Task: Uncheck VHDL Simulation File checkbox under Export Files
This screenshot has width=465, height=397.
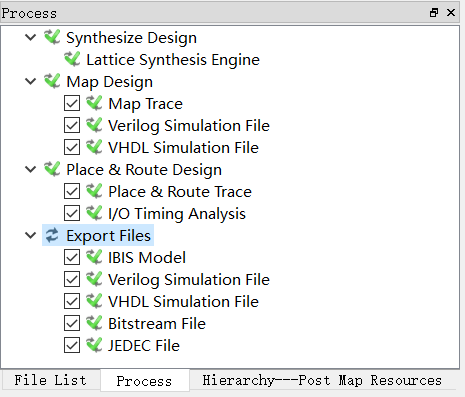Action: pyautogui.click(x=72, y=301)
